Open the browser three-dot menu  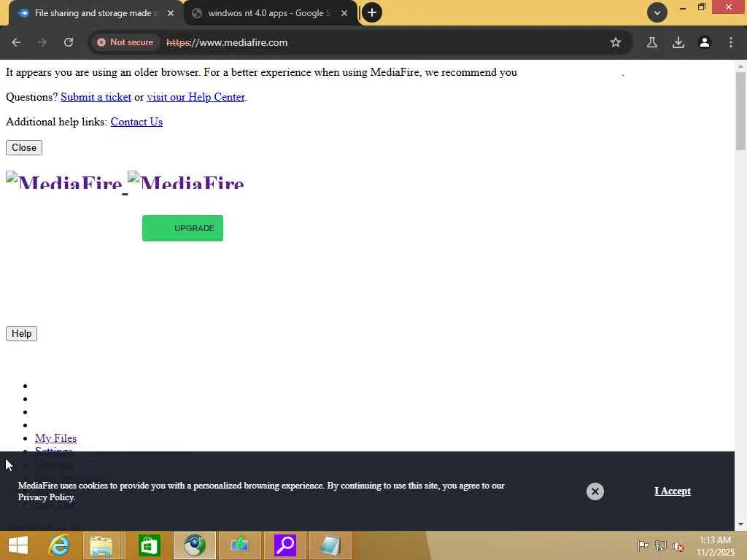(731, 42)
